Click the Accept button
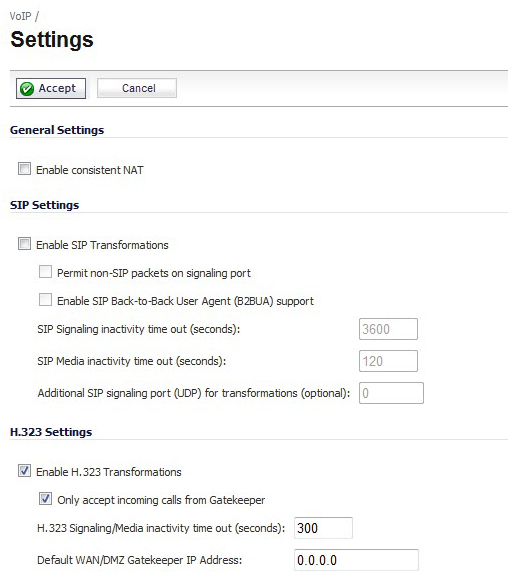Screen dimensions: 508x583 51,88
